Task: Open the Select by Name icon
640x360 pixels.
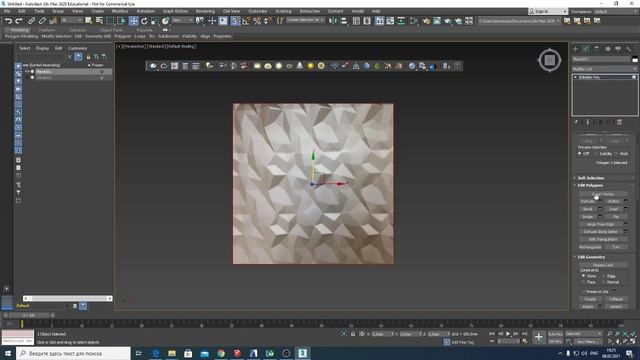Action: (99, 21)
